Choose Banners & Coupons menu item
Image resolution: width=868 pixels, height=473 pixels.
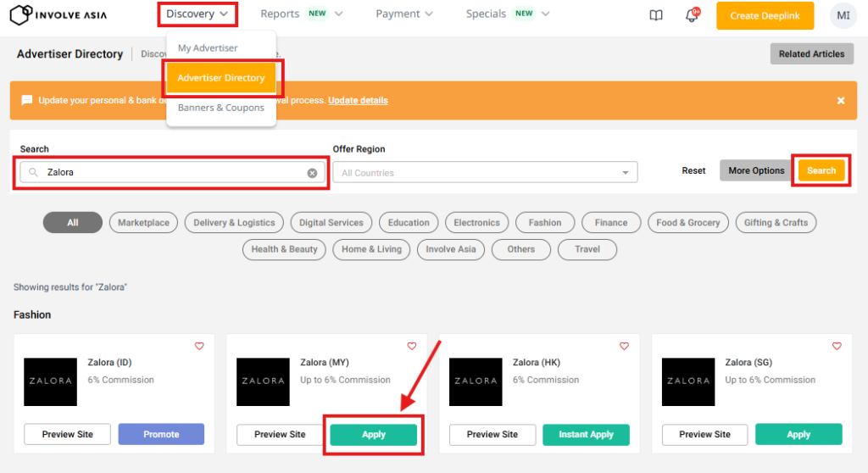(221, 108)
